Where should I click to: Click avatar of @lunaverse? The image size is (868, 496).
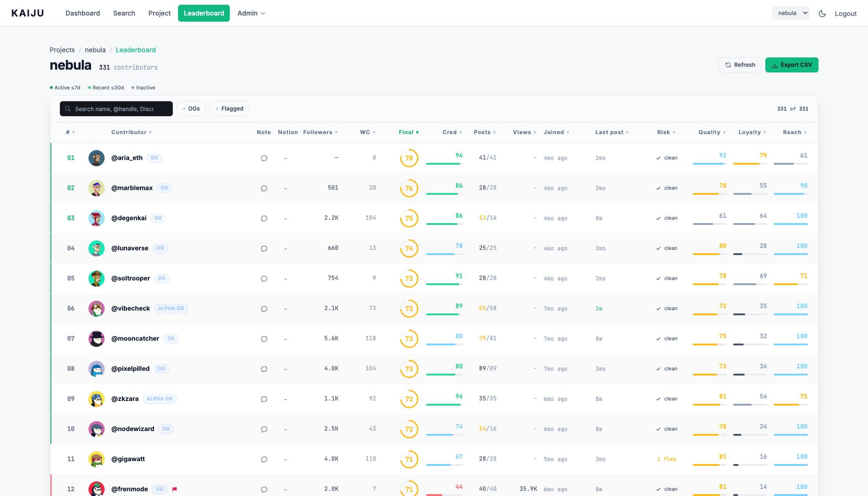97,248
